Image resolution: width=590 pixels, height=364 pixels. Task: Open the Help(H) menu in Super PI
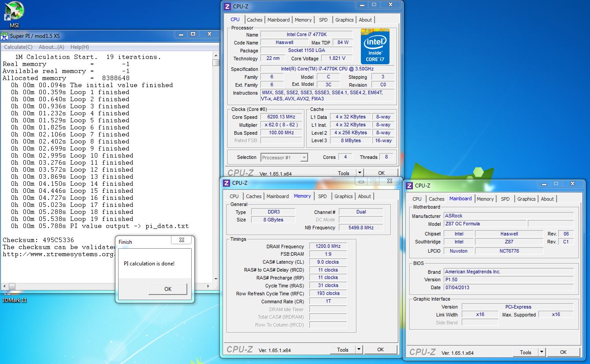[80, 47]
